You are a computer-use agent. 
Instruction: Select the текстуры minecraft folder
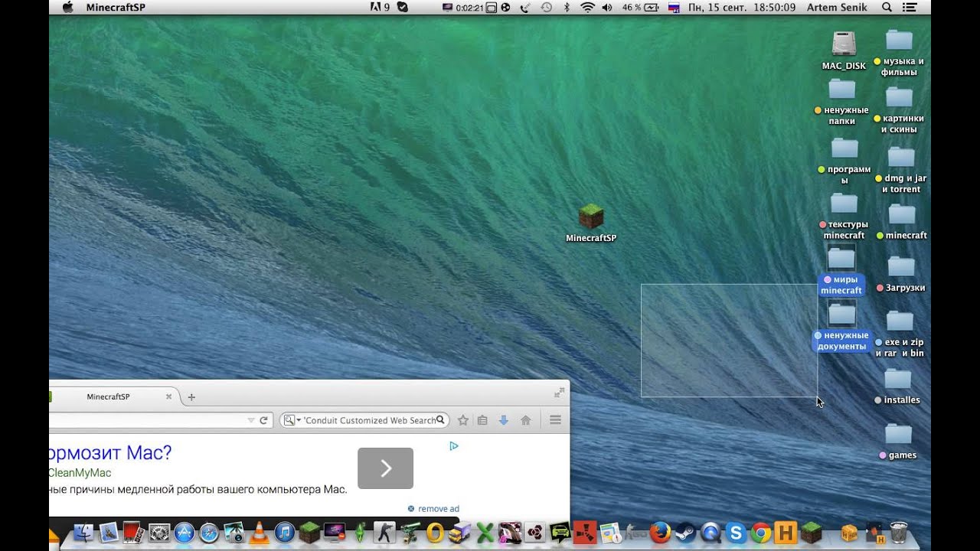(x=844, y=217)
